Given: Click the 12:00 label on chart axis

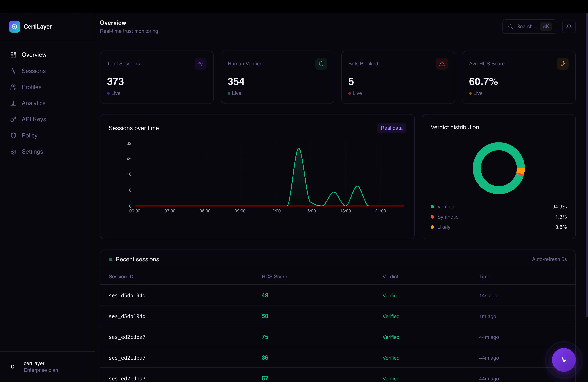Looking at the screenshot, I should pyautogui.click(x=275, y=211).
